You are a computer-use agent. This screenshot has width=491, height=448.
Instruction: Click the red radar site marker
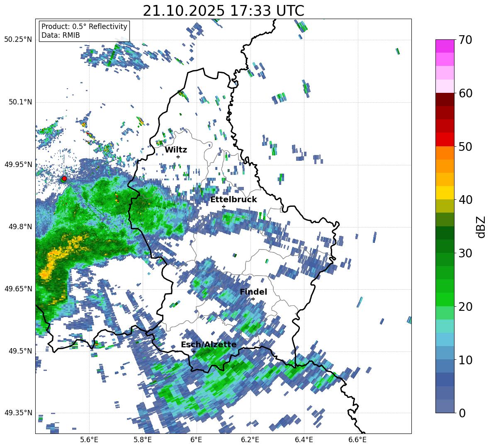tap(64, 178)
